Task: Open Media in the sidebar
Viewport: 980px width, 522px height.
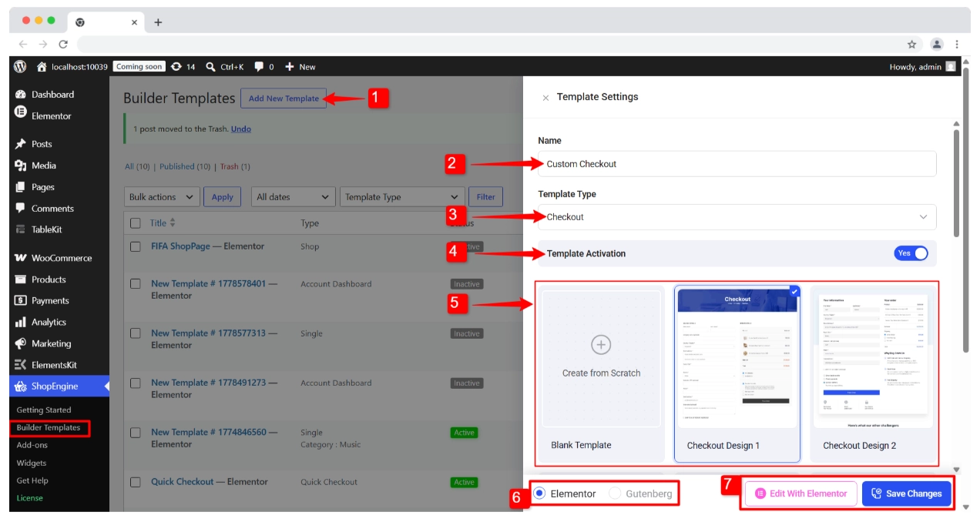Action: pyautogui.click(x=43, y=166)
